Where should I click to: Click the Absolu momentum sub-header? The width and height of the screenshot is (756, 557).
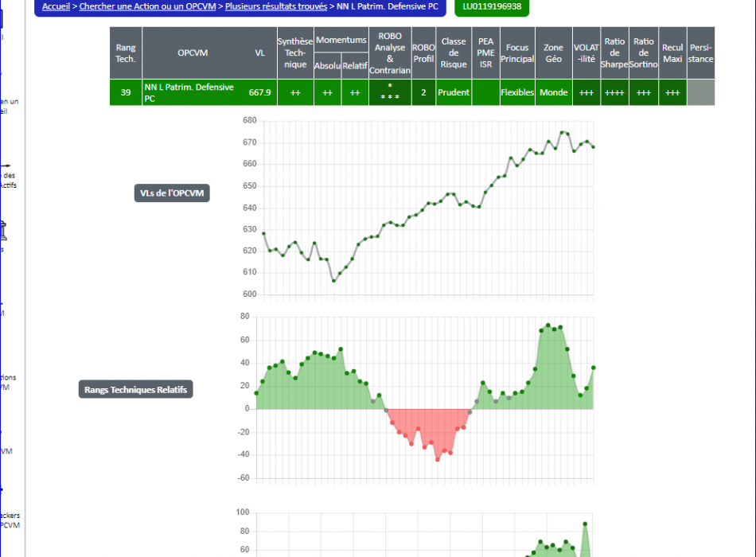point(327,65)
